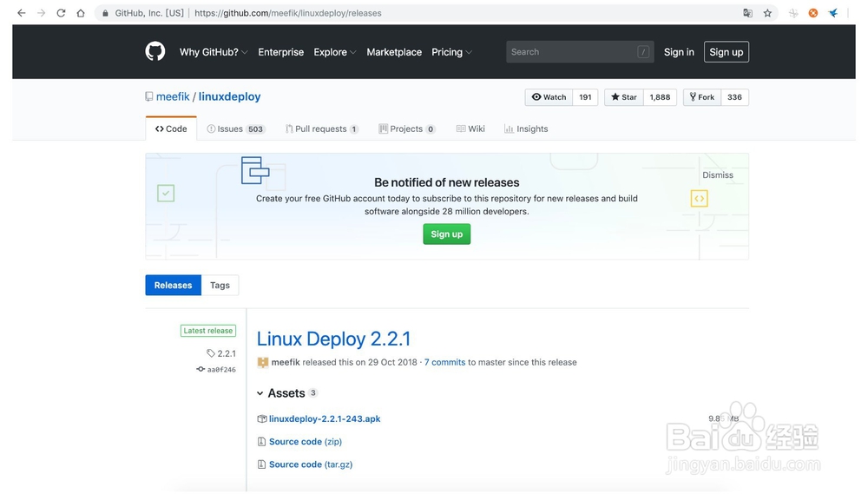Select the Tags tab button
Viewport: 868px width, 494px height.
click(220, 286)
